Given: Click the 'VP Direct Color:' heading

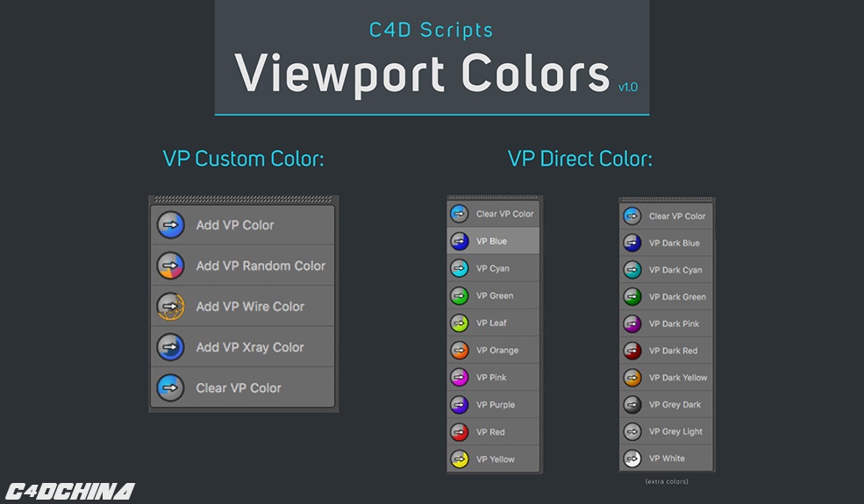Looking at the screenshot, I should (580, 159).
